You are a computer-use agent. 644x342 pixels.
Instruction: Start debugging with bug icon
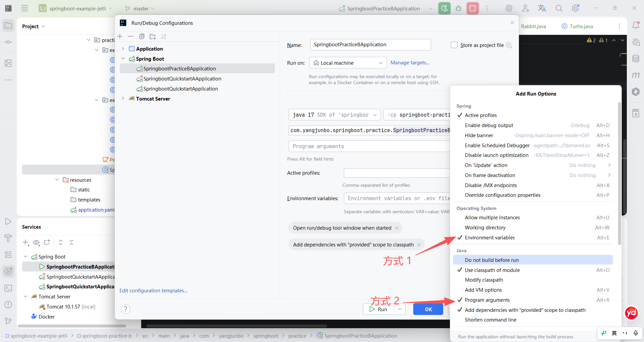[459, 8]
